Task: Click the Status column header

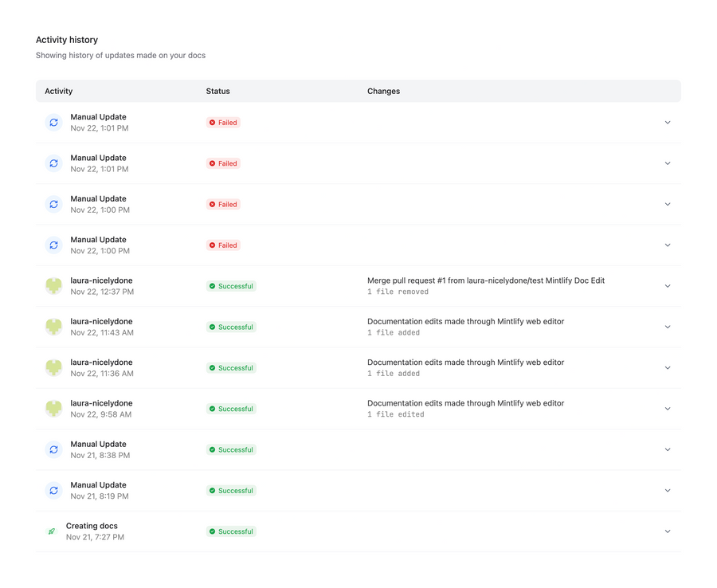Action: (217, 91)
